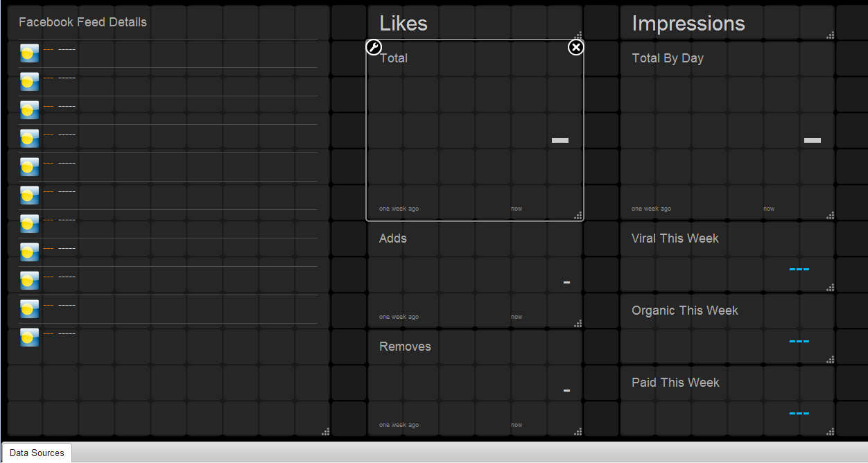Click the first Facebook feed item icon
Screen dimensions: 868x463
[29, 53]
